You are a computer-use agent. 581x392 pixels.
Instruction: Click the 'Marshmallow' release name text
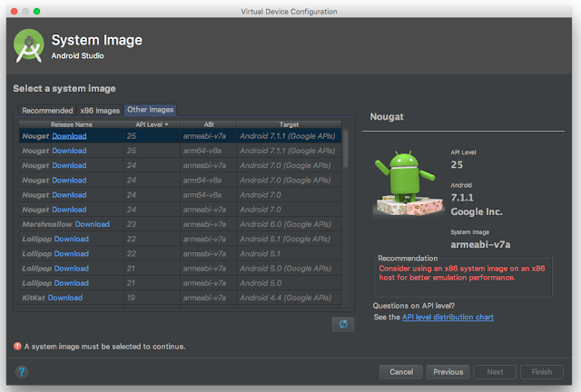tap(47, 224)
